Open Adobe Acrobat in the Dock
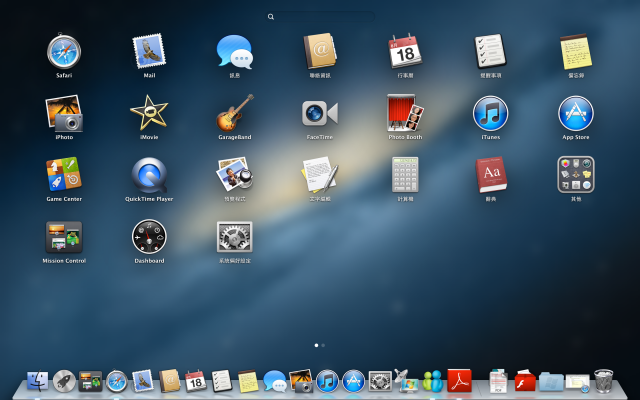The height and width of the screenshot is (400, 640). point(459,381)
